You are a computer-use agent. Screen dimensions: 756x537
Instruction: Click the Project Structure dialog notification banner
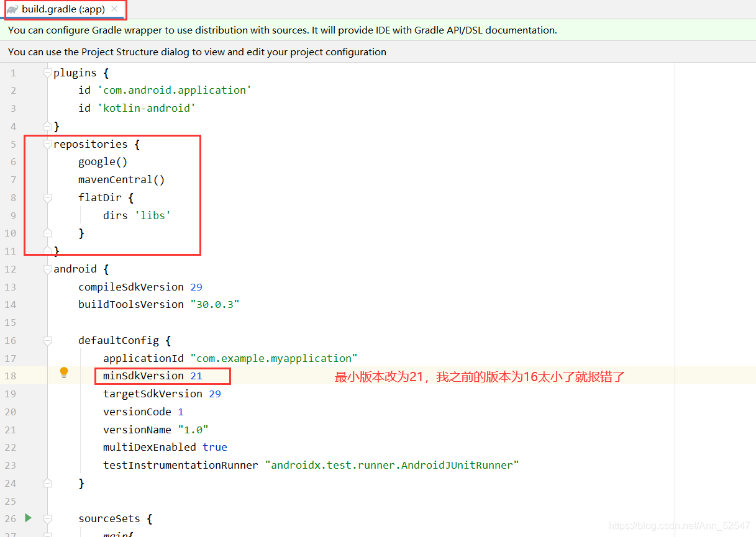378,52
